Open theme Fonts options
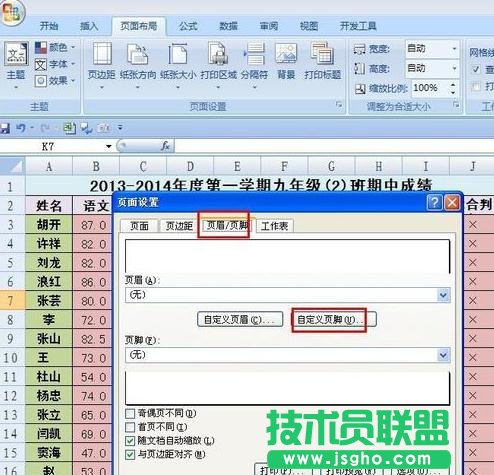 55,64
